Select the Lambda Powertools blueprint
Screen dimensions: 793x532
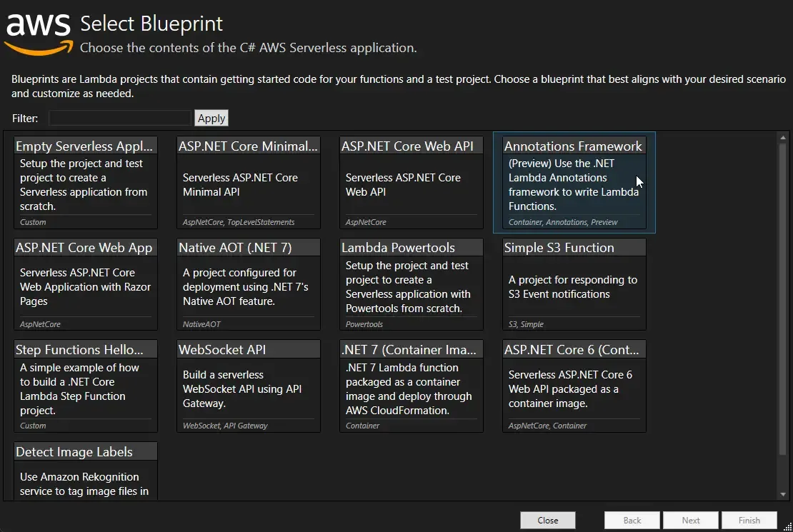pyautogui.click(x=411, y=284)
